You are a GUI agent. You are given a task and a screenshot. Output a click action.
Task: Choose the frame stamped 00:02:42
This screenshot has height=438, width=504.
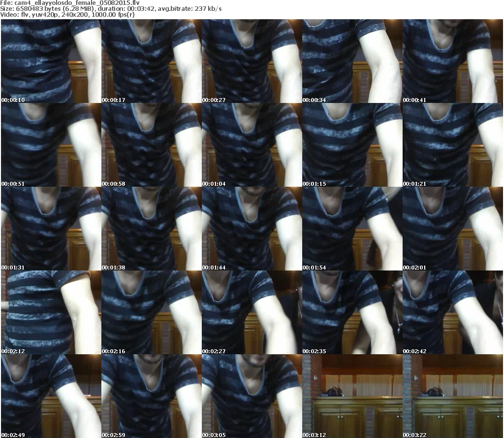[x=453, y=312]
